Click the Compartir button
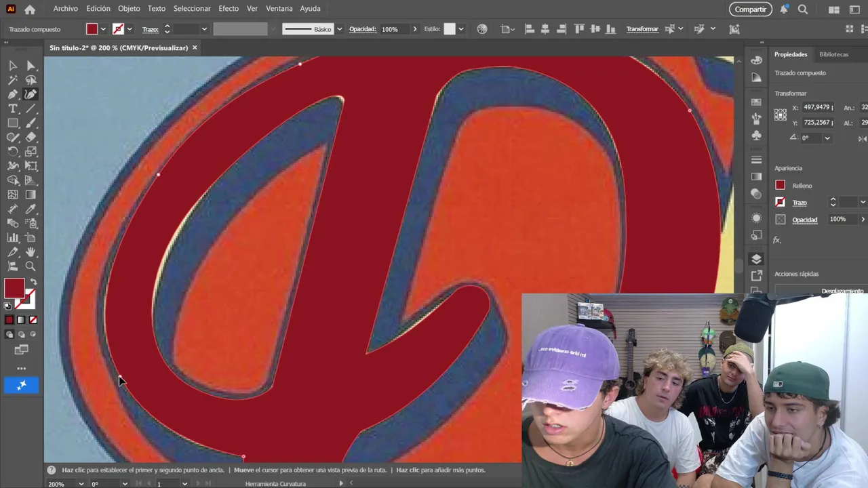Viewport: 868px width, 488px height. pyautogui.click(x=751, y=9)
